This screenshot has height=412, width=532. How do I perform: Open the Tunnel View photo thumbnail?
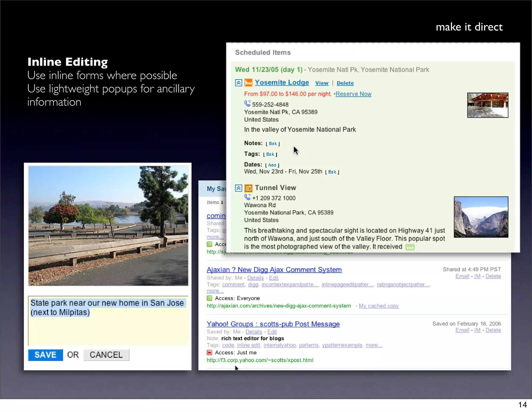[x=481, y=217]
